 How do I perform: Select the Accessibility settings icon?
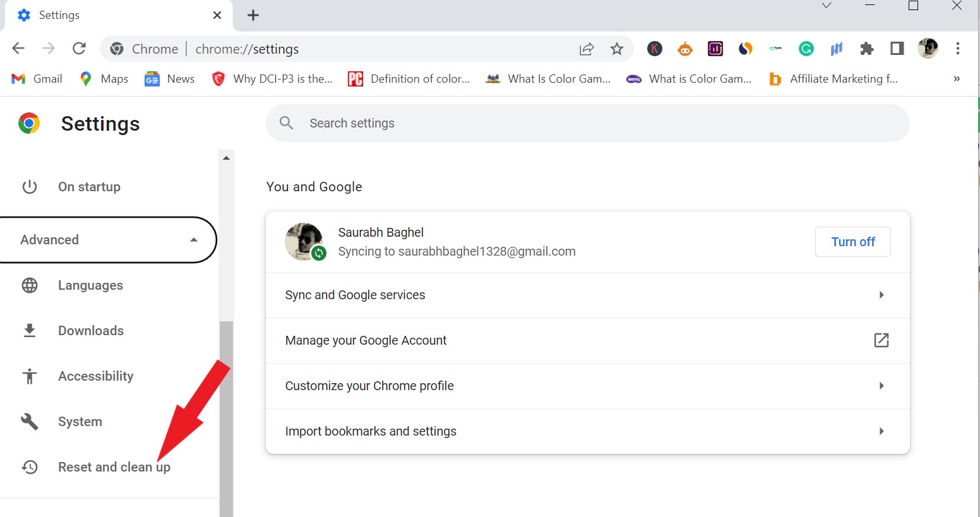[29, 376]
